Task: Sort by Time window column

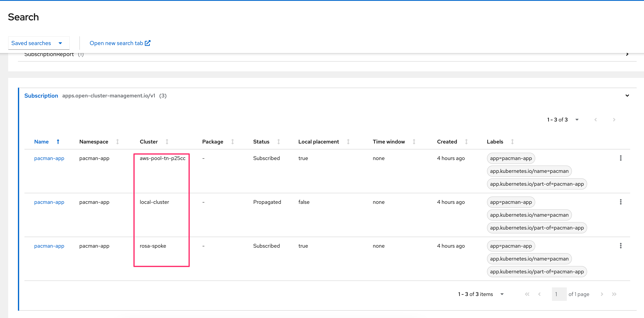Action: (x=389, y=142)
